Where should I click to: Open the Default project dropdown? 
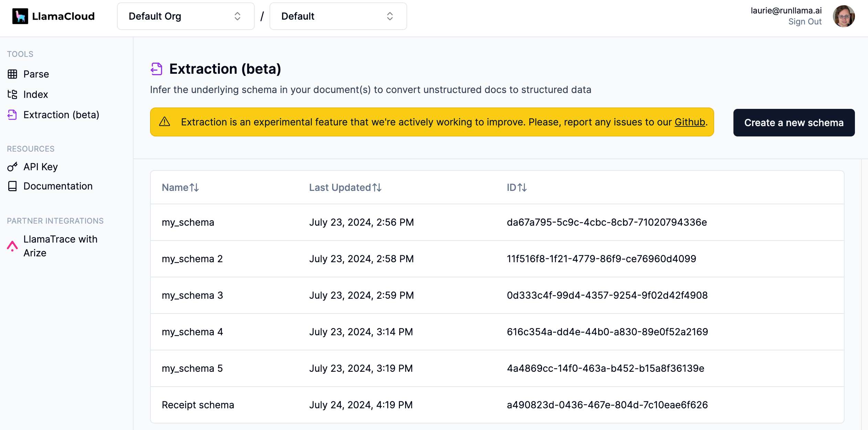[x=338, y=16]
